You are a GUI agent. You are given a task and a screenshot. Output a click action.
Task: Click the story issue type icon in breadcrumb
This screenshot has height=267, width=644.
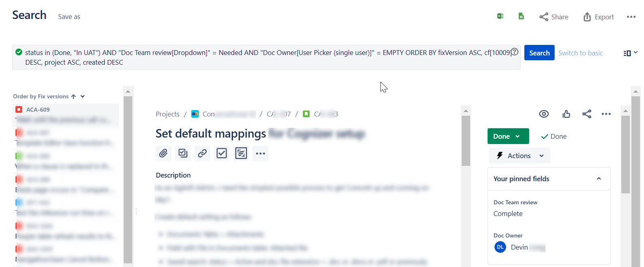[x=306, y=114]
